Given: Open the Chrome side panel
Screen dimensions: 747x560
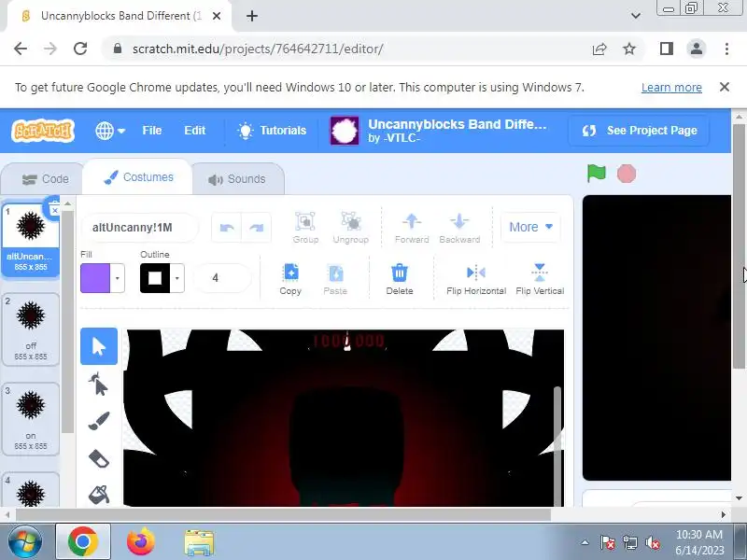Looking at the screenshot, I should tap(666, 49).
